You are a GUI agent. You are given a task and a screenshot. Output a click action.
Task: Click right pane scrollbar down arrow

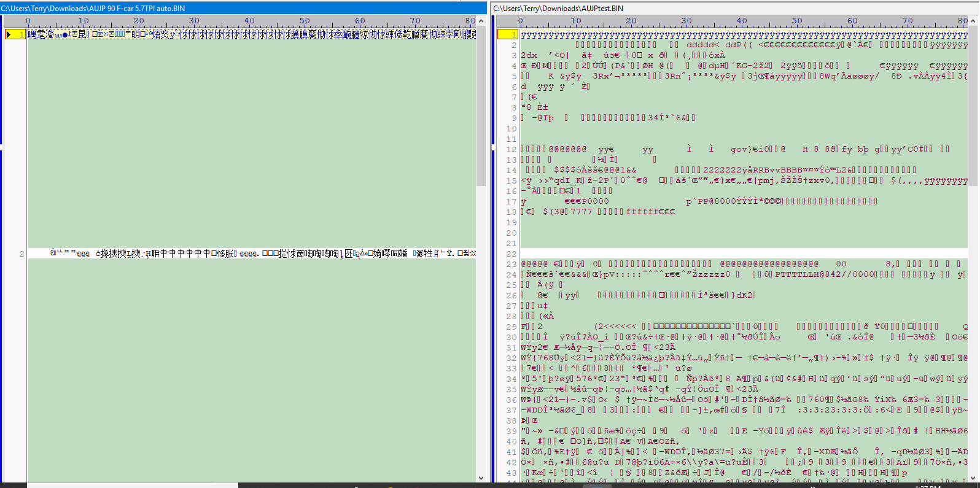973,478
